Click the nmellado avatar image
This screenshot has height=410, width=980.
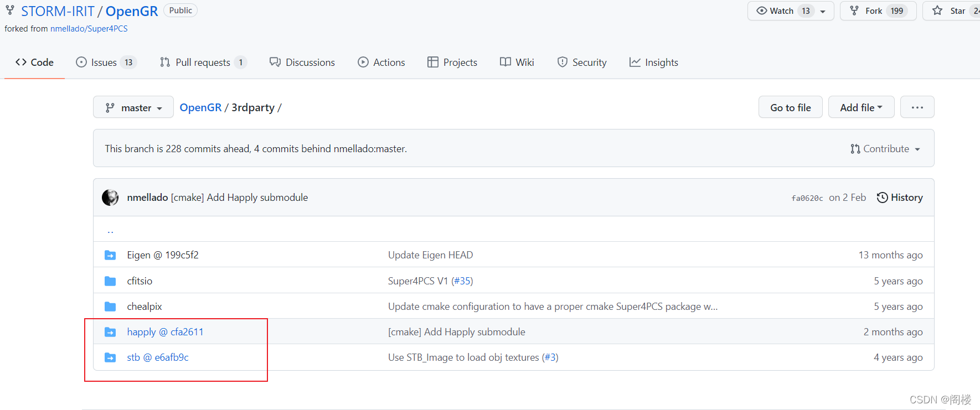110,198
